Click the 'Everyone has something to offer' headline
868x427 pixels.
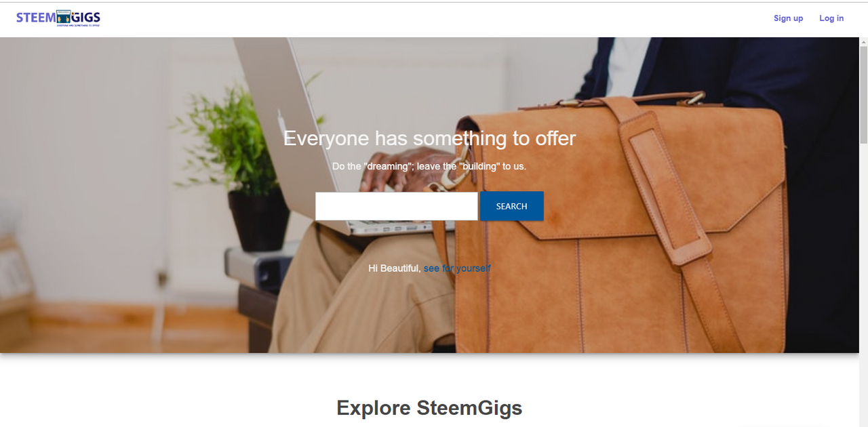click(429, 138)
